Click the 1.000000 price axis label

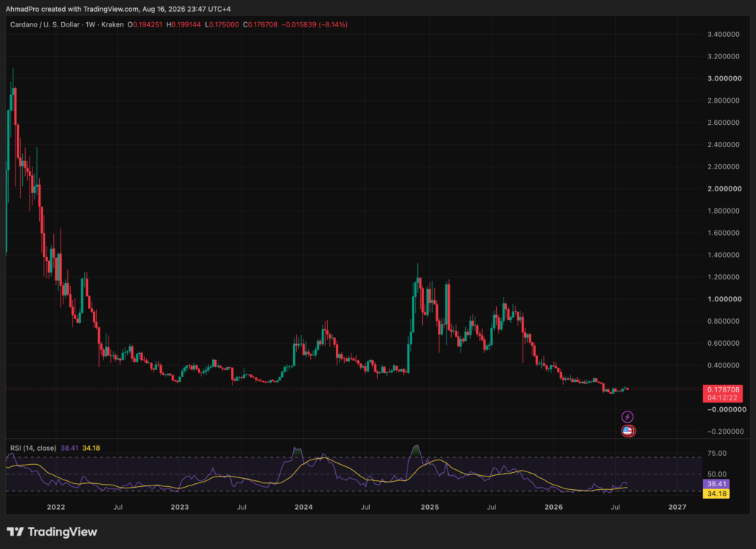pos(724,299)
